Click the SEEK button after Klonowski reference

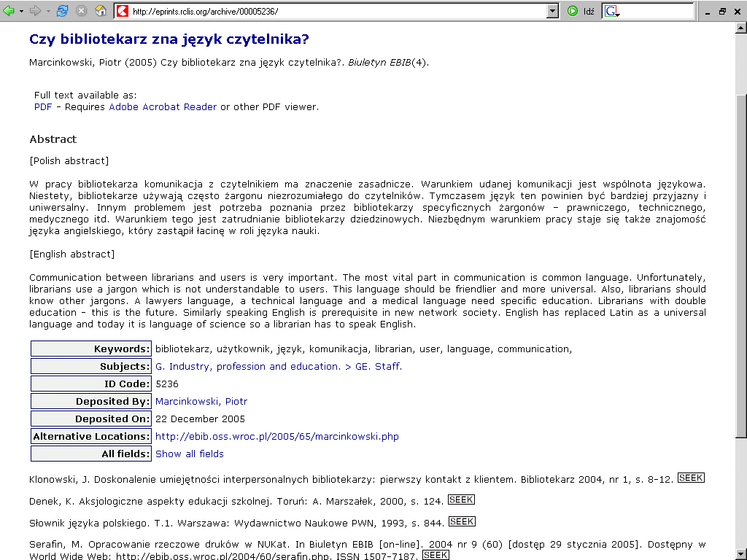(x=690, y=478)
